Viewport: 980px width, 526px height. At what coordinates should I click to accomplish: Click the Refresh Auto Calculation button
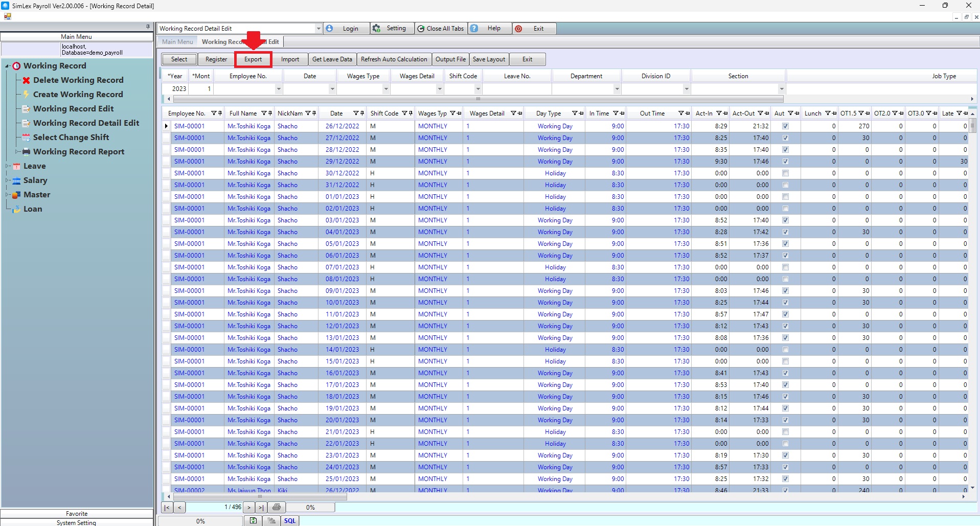click(x=394, y=59)
